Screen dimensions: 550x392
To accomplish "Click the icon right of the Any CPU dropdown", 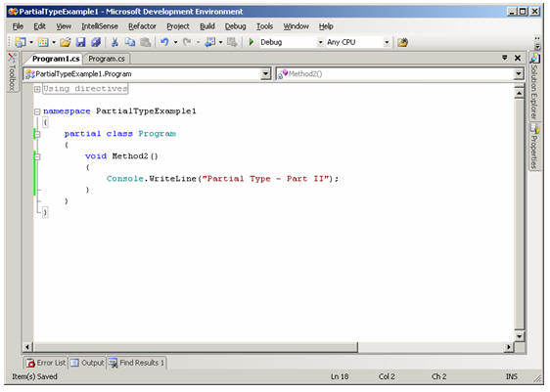I will [402, 42].
